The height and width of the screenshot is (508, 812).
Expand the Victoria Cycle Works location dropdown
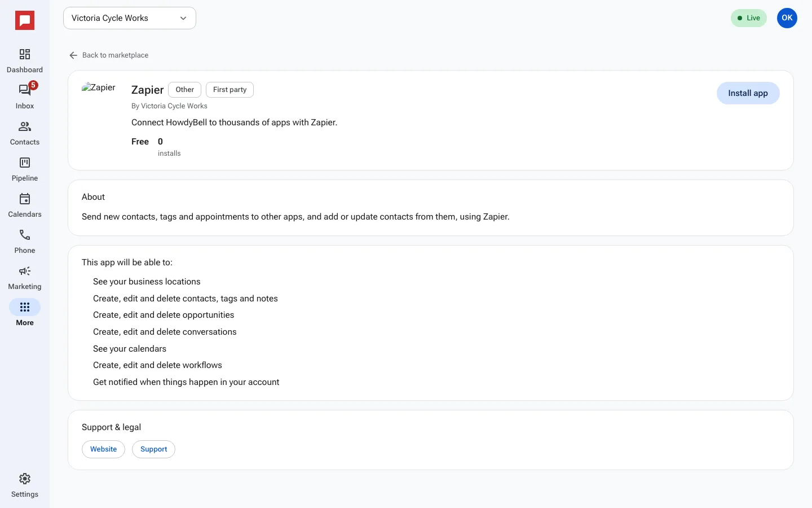pos(130,18)
